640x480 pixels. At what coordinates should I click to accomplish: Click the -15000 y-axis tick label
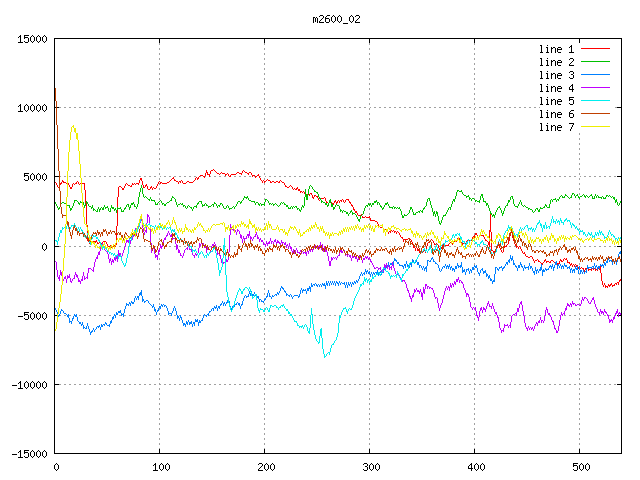[29, 454]
